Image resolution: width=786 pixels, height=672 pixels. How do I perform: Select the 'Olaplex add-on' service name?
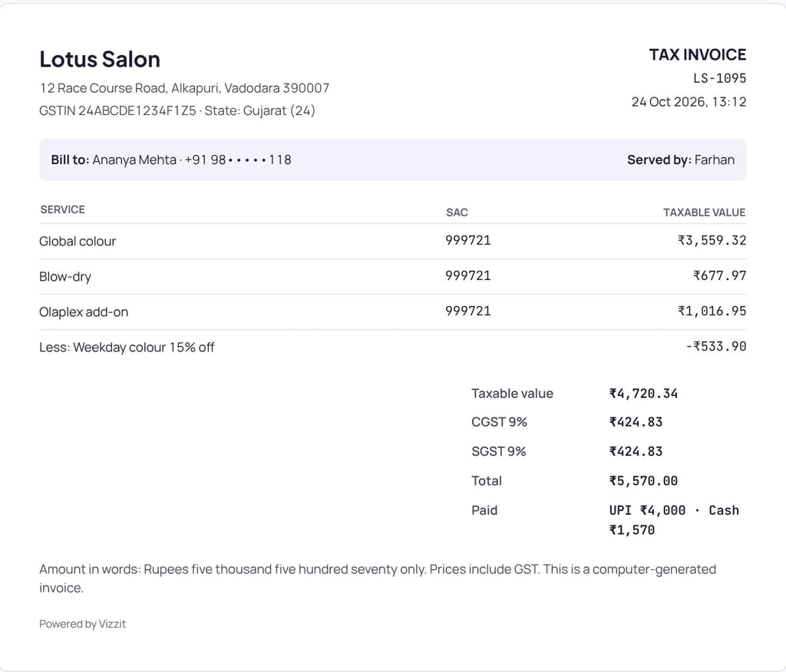(x=84, y=311)
